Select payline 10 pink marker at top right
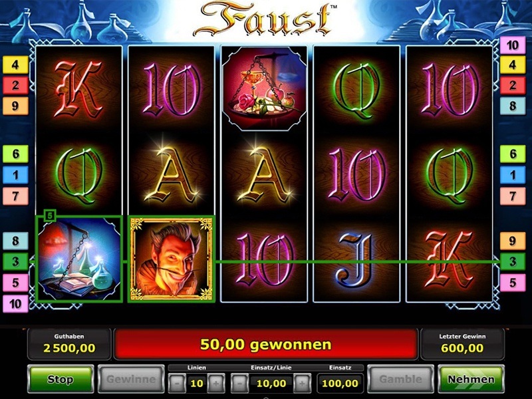This screenshot has height=399, width=532. coord(513,45)
